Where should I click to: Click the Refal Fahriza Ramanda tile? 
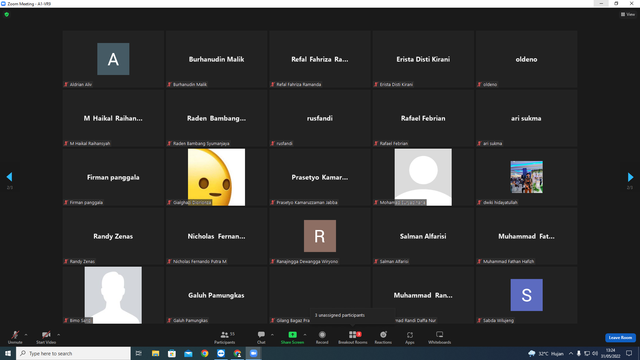[320, 59]
